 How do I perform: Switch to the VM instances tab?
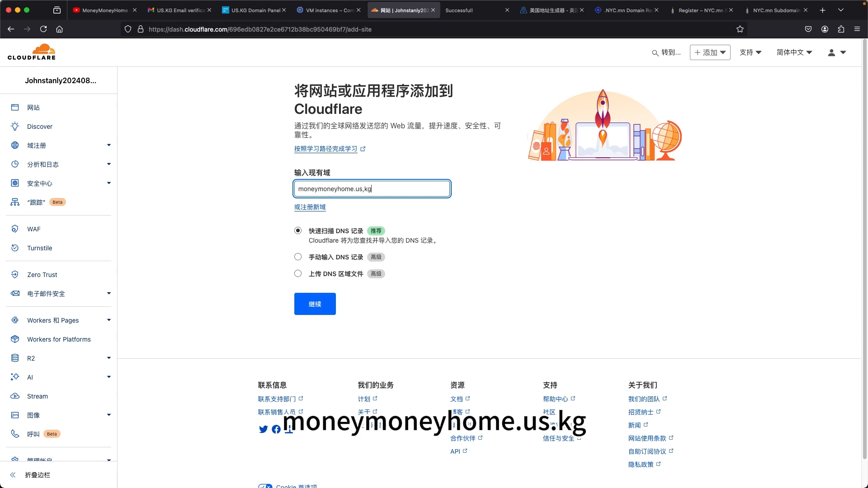point(330,10)
